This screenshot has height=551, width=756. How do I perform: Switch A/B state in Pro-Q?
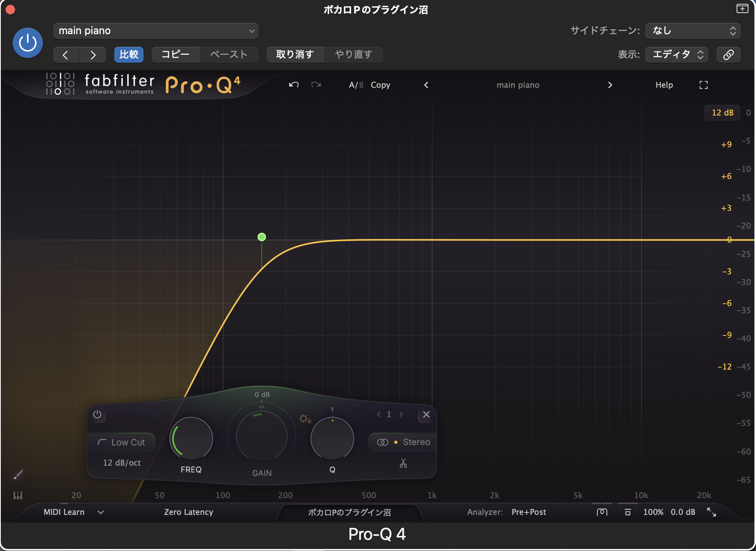(x=356, y=85)
